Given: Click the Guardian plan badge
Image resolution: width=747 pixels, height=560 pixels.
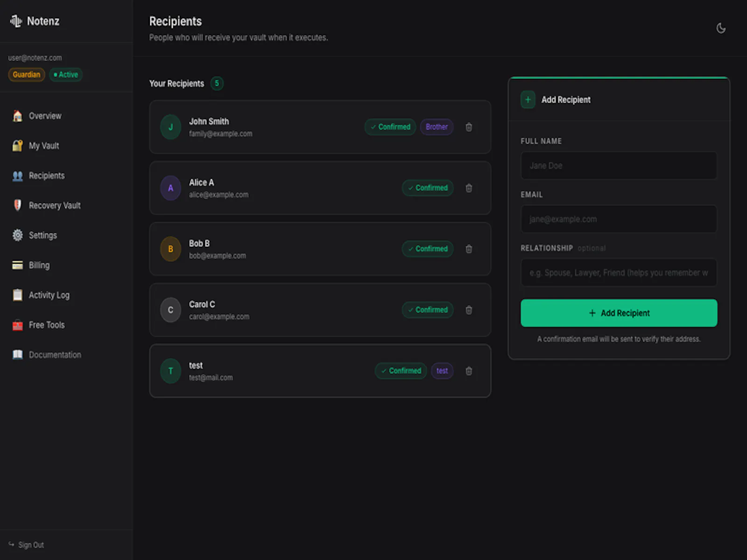Looking at the screenshot, I should (x=27, y=75).
